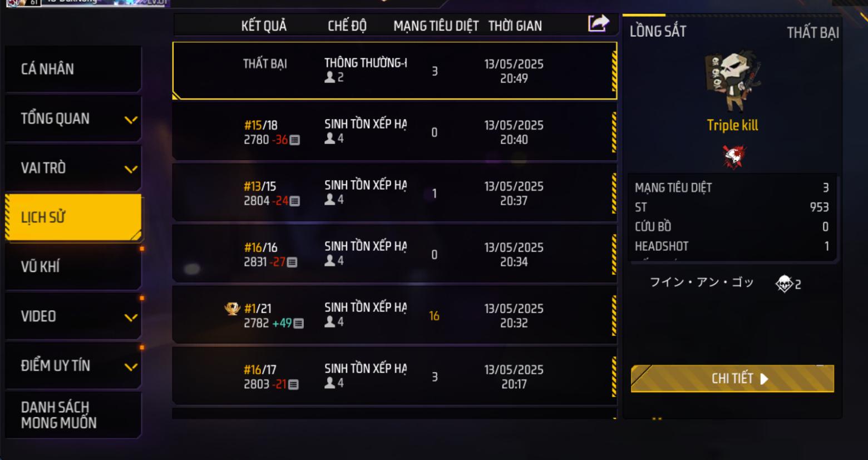Select the Lịch Sử tab
The width and height of the screenshot is (868, 460).
tap(73, 217)
